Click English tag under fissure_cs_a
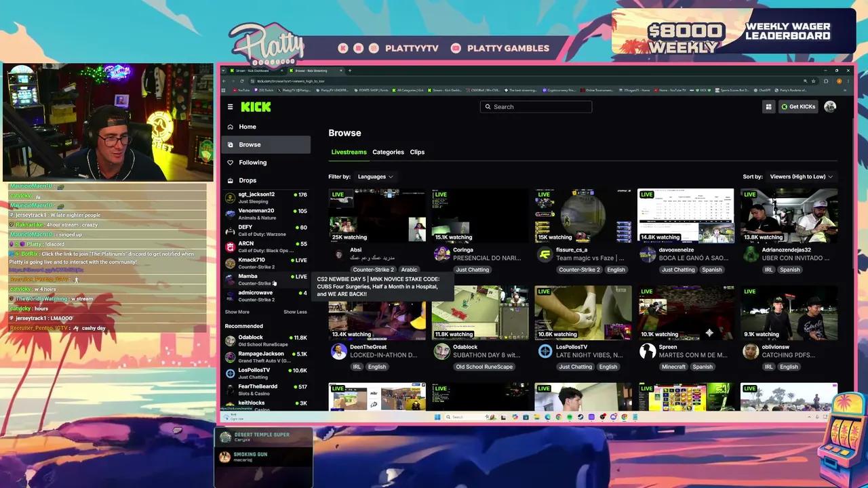The width and height of the screenshot is (868, 488). 616,270
